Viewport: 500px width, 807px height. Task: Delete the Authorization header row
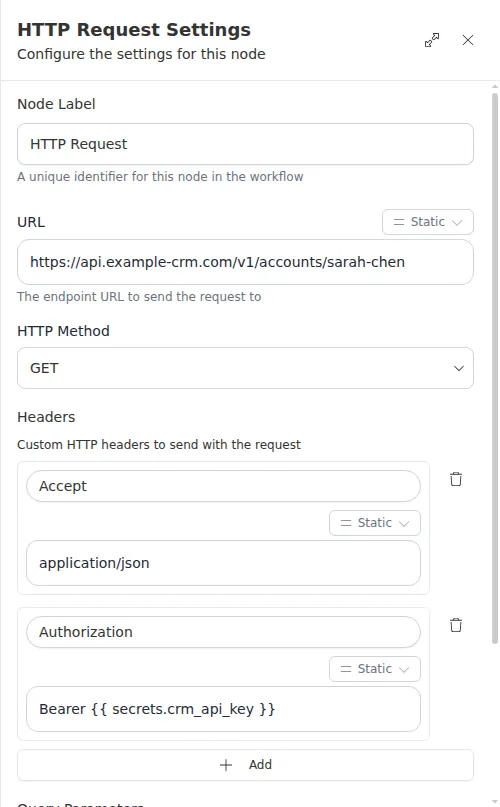click(x=456, y=625)
